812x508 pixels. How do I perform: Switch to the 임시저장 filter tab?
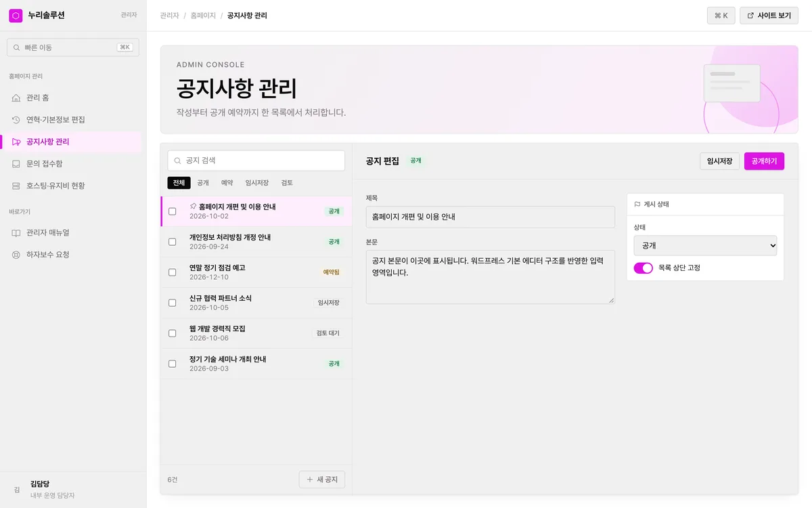[x=257, y=183]
